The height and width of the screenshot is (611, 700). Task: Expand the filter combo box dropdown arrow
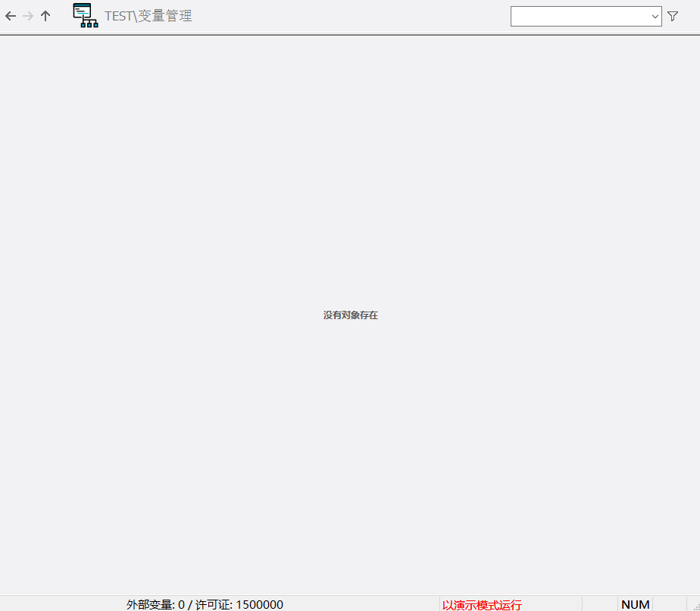[655, 16]
